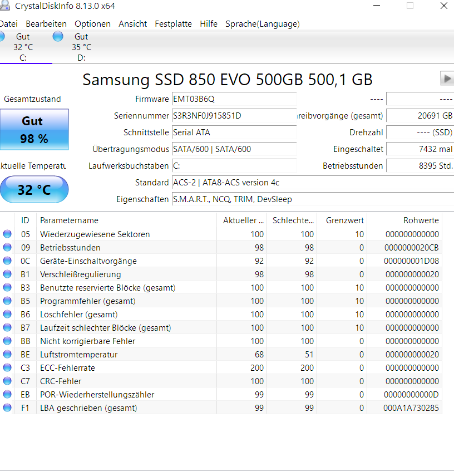This screenshot has width=454, height=476.
Task: Click current value 200 in ECC-Fehlerrate row
Action: click(257, 368)
